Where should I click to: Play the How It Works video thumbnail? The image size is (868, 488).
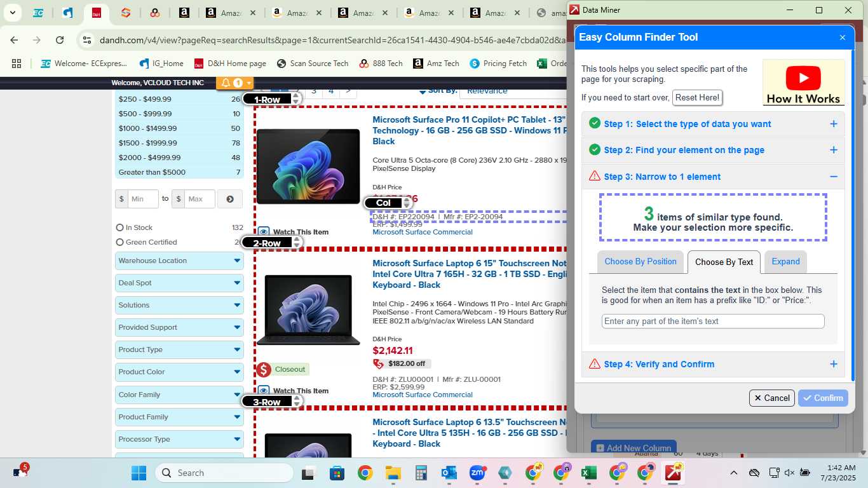click(x=803, y=83)
